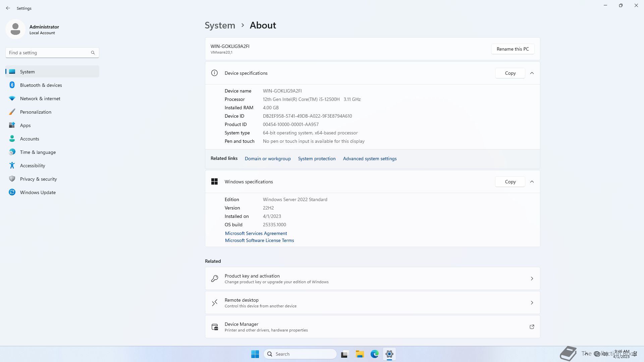Collapse the Windows specifications section
The image size is (644, 362).
point(532,182)
